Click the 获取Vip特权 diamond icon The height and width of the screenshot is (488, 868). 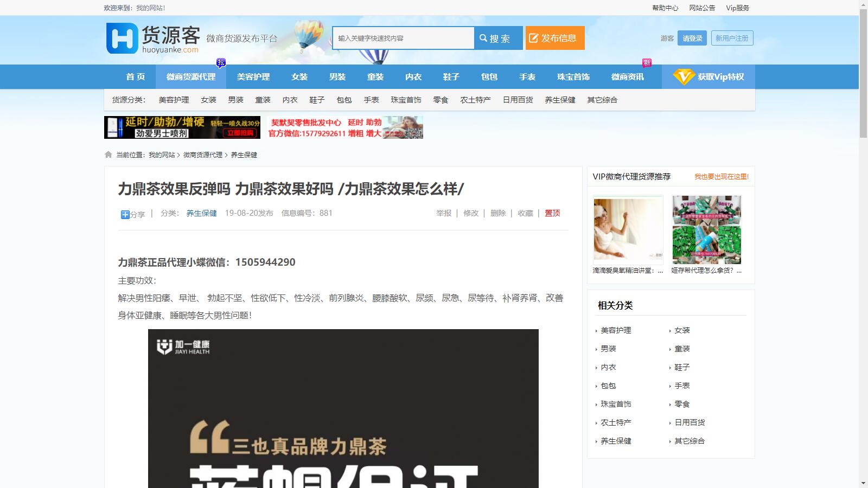(x=683, y=77)
